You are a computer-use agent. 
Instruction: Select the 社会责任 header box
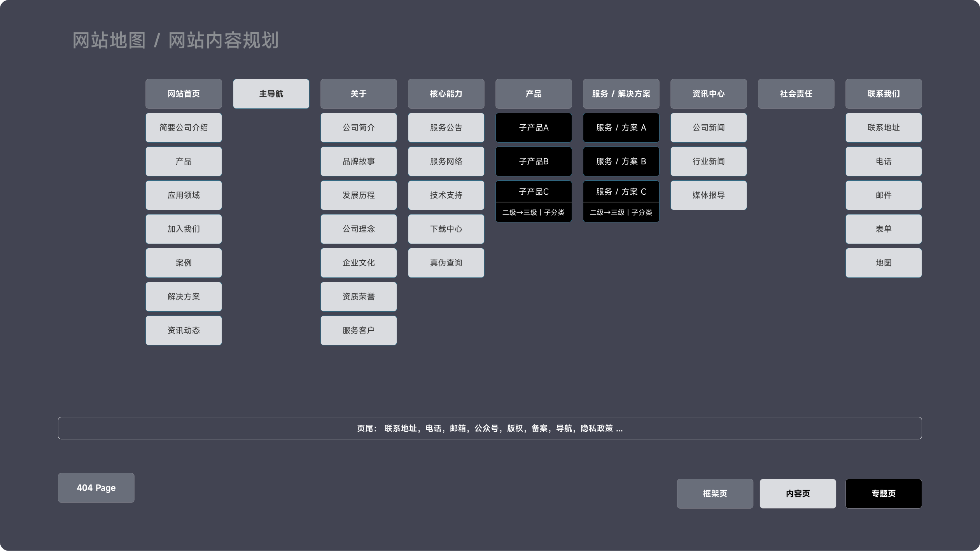pyautogui.click(x=796, y=94)
